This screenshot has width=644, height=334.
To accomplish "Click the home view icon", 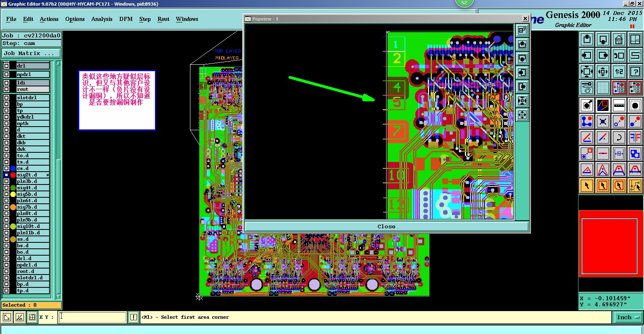I will tap(619, 39).
